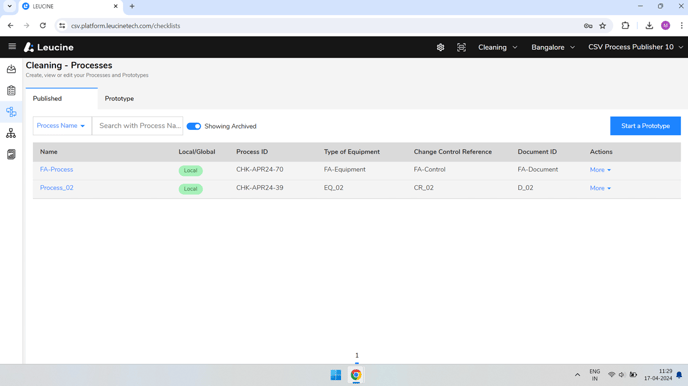The image size is (688, 386).
Task: Go back in browser history
Action: [11, 25]
